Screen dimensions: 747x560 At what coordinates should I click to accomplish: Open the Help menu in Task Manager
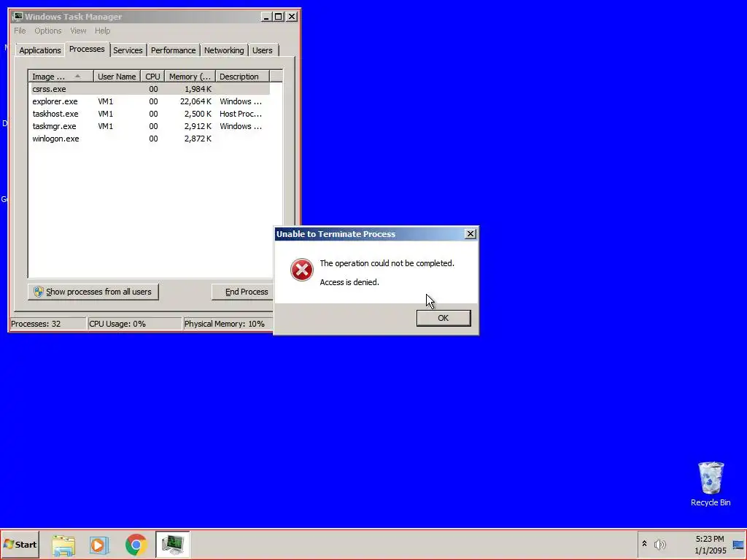pyautogui.click(x=102, y=31)
